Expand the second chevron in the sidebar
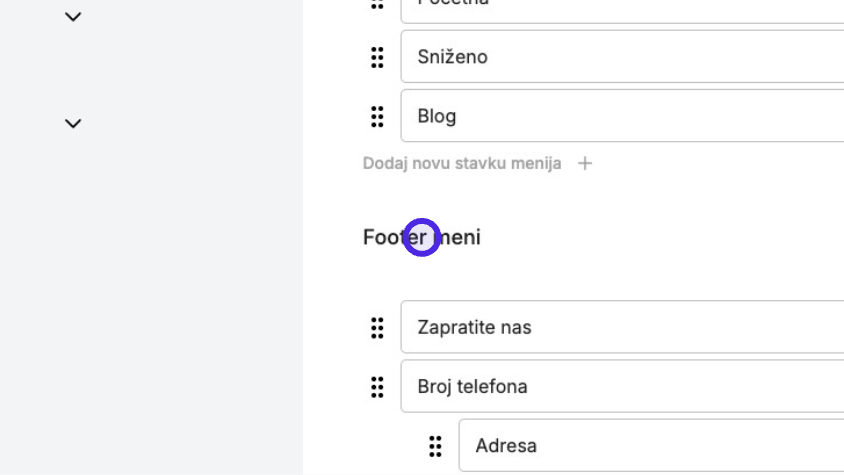Viewport: 844px width, 475px height. click(x=73, y=123)
